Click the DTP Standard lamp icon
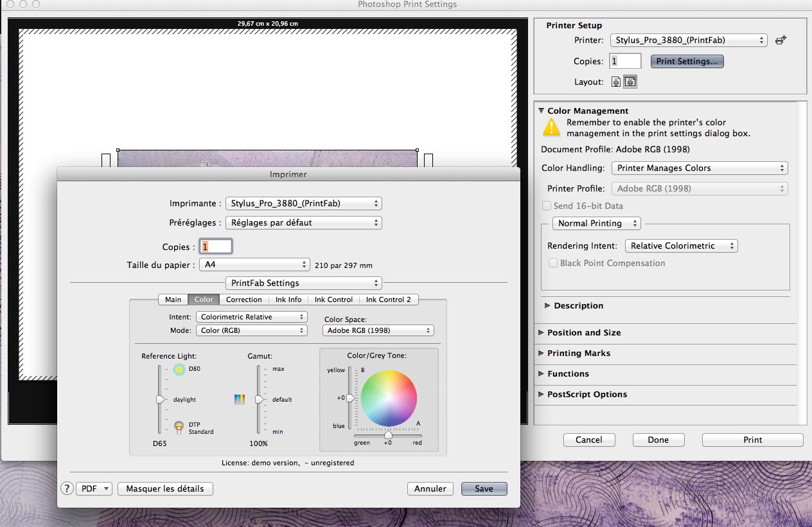 coord(179,427)
